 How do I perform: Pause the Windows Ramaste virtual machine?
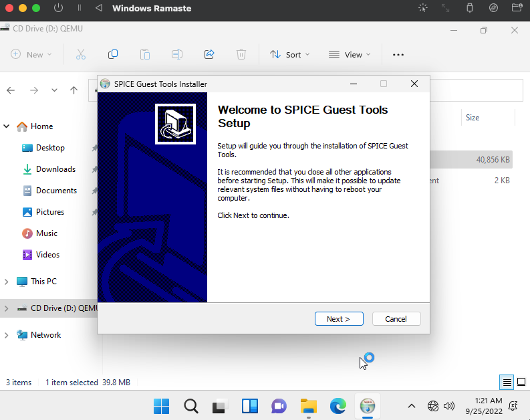pos(80,8)
